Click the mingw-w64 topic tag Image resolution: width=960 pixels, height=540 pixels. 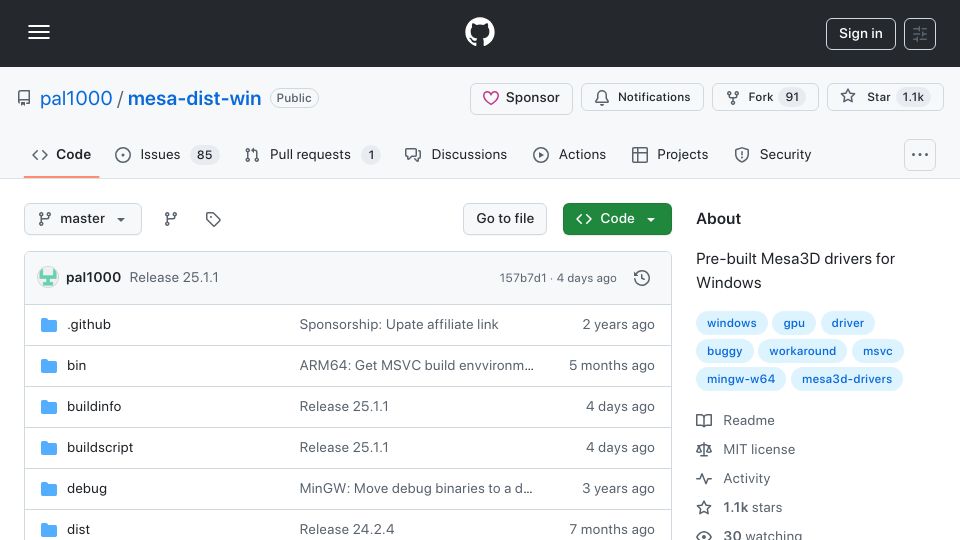741,379
